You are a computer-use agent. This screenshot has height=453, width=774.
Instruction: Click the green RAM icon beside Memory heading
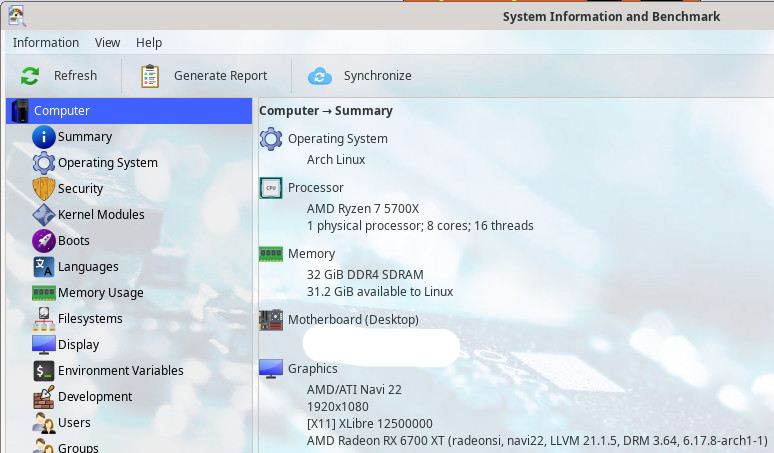271,254
